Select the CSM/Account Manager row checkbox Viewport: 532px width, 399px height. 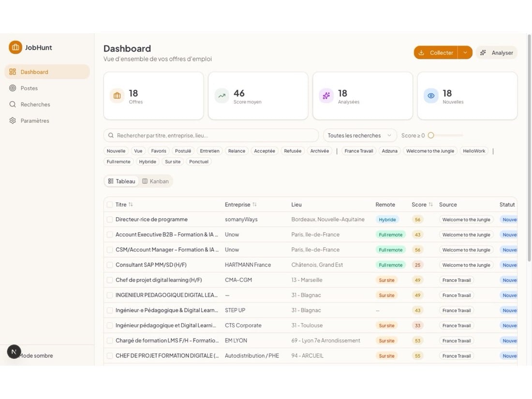click(110, 250)
